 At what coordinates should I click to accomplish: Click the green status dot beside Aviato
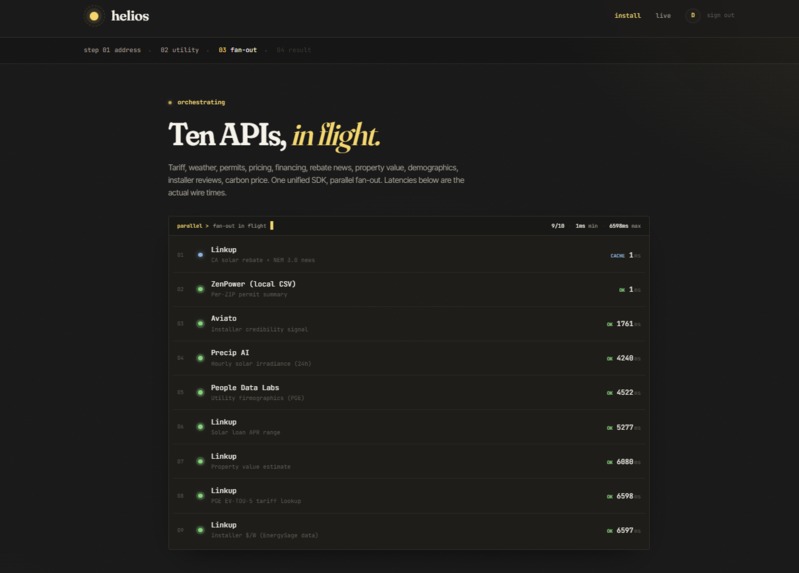[200, 323]
